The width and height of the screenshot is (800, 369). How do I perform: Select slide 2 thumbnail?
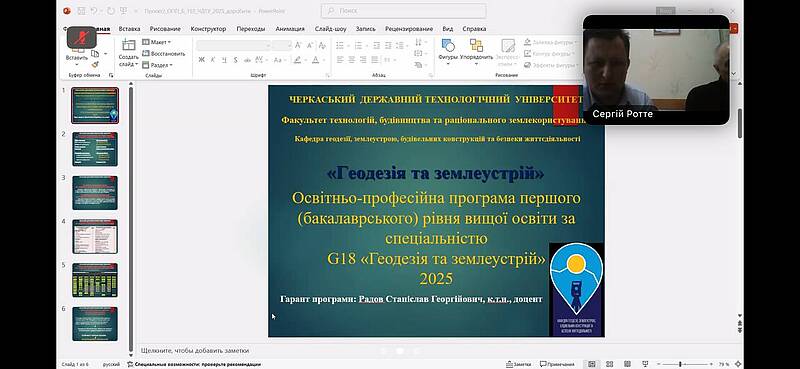click(95, 149)
